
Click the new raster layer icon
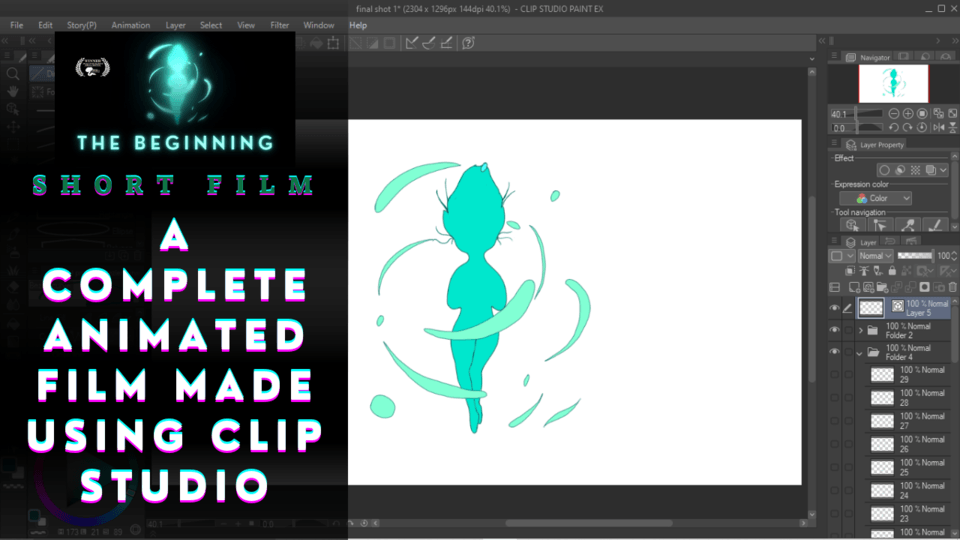pyautogui.click(x=853, y=287)
